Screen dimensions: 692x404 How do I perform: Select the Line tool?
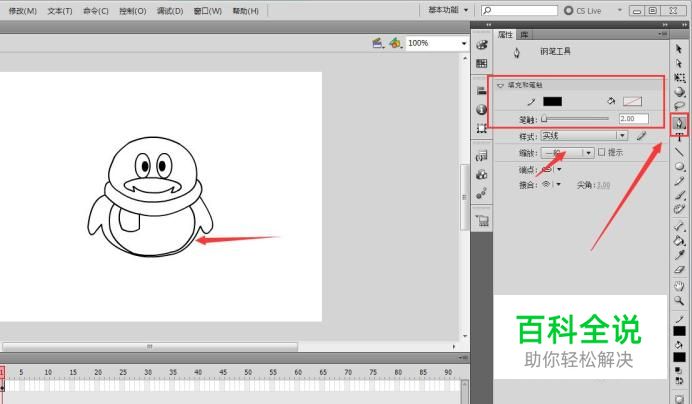pos(679,152)
